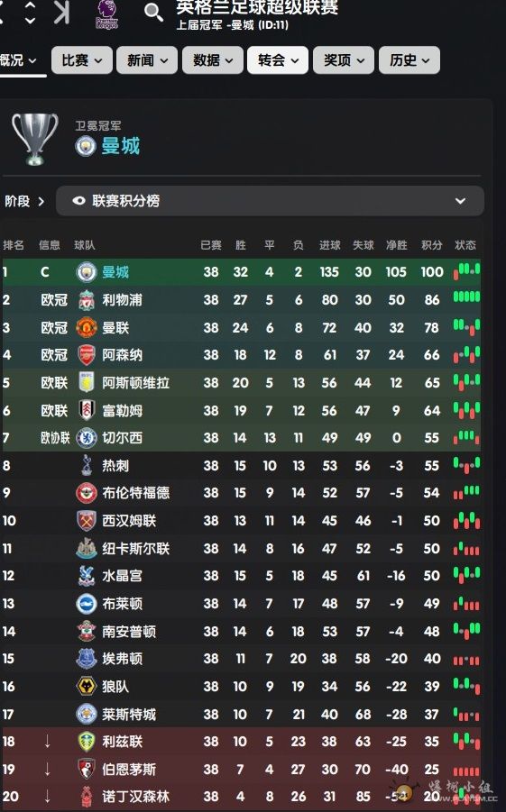Open the 转会 dropdown menu
This screenshot has height=812, width=506.
(278, 60)
